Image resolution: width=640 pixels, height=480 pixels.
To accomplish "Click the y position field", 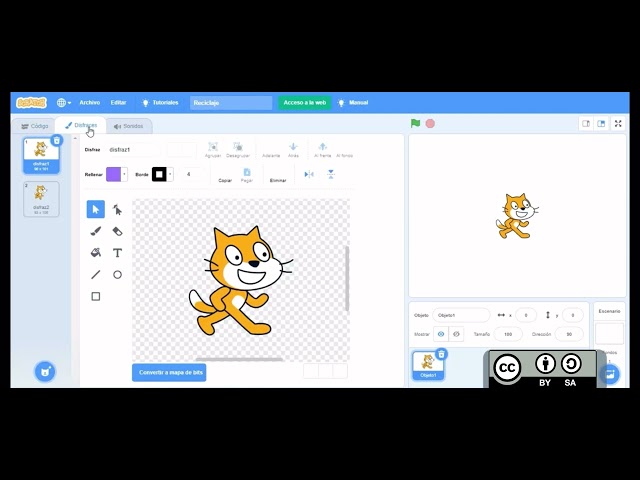I will (573, 315).
